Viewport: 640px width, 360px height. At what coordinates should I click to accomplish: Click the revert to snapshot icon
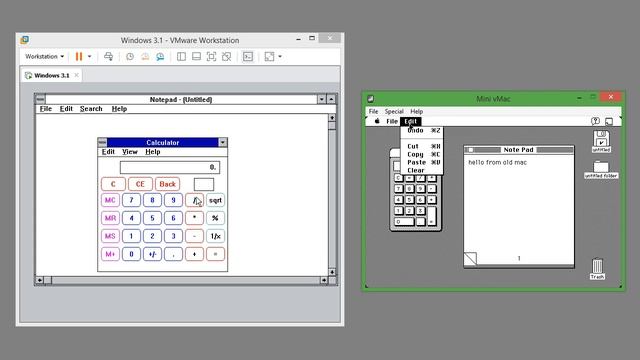coord(145,56)
